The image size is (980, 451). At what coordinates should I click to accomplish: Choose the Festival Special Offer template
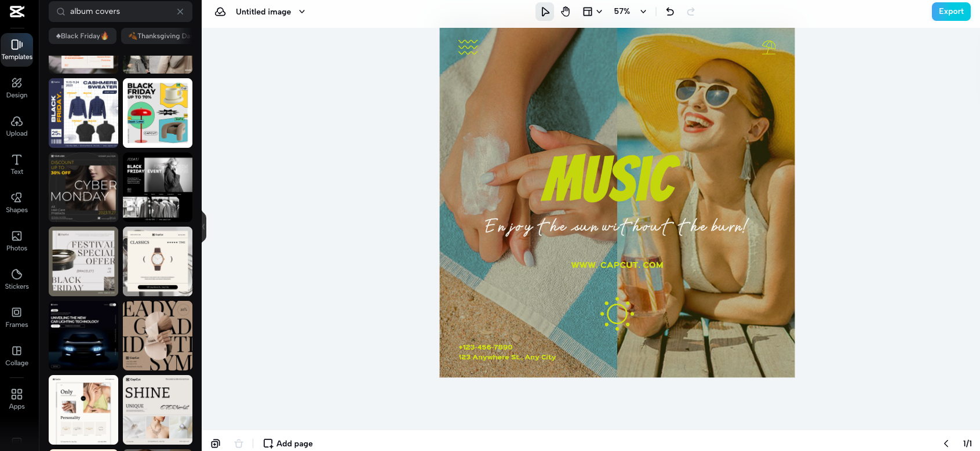point(83,261)
